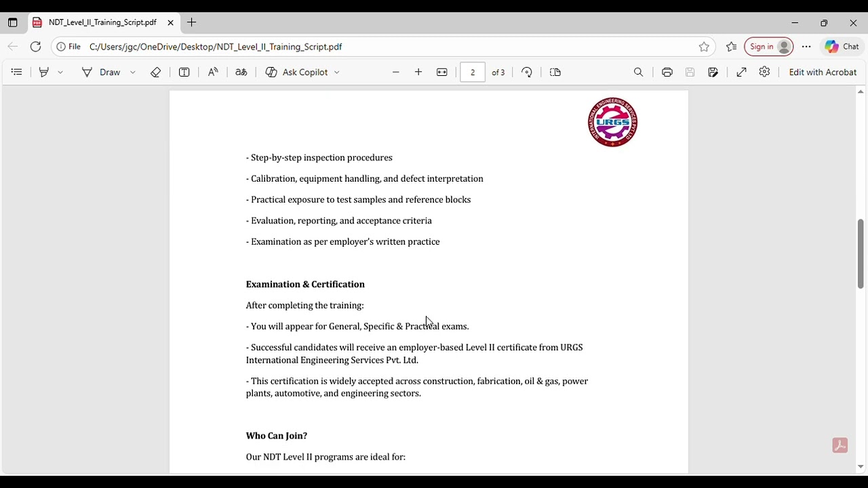Viewport: 868px width, 488px height.
Task: Select the Erase tool
Action: [155, 72]
